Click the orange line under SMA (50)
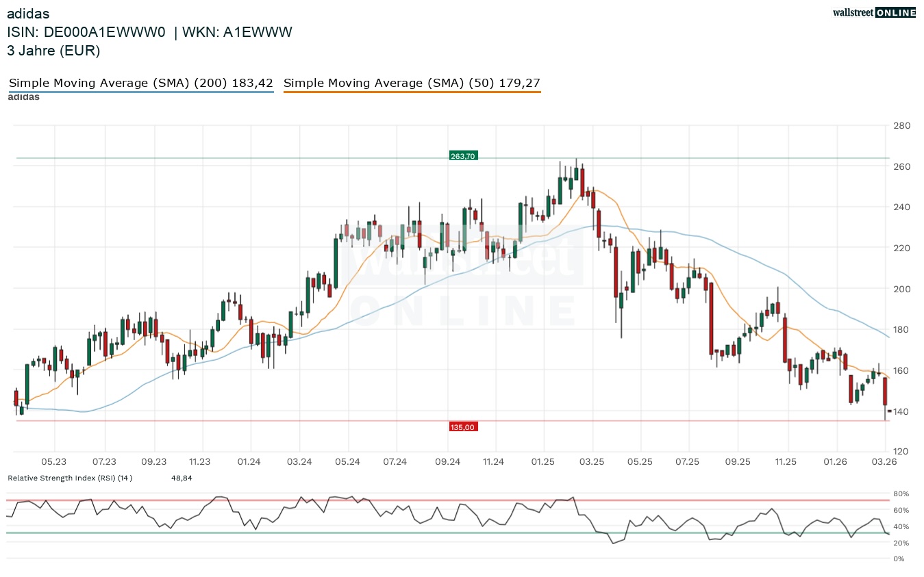Viewport: 924px width, 577px height. (412, 92)
